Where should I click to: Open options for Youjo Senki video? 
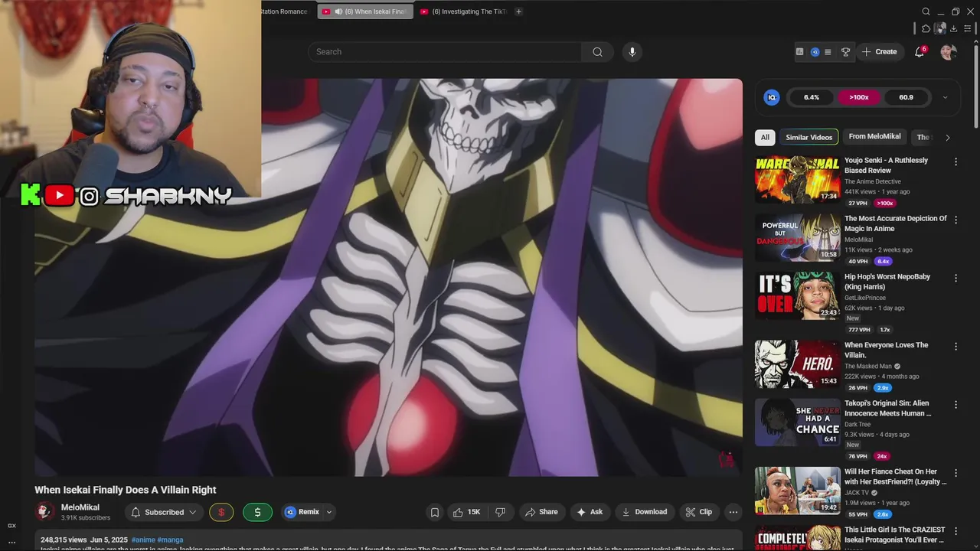point(955,161)
